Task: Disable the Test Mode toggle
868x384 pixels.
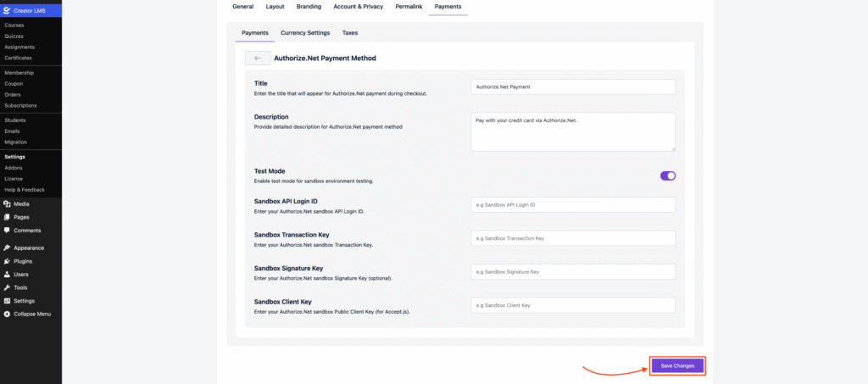Action: (x=668, y=176)
